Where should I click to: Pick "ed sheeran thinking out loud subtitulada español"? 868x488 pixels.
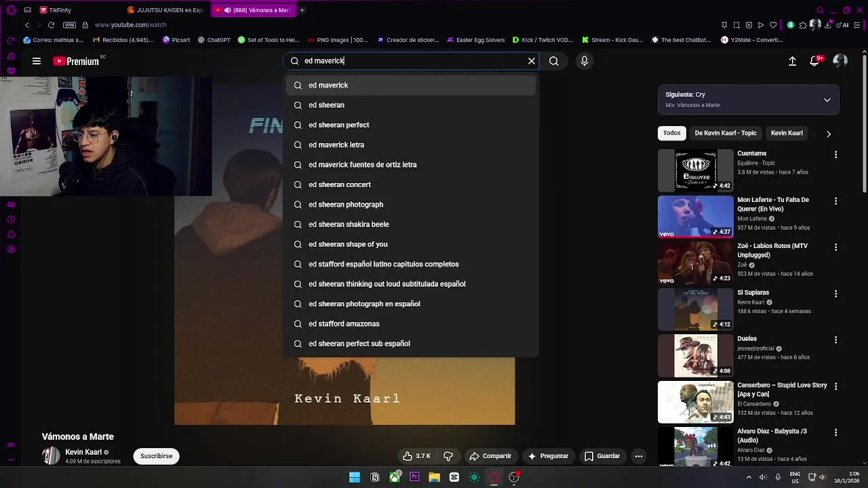point(411,284)
